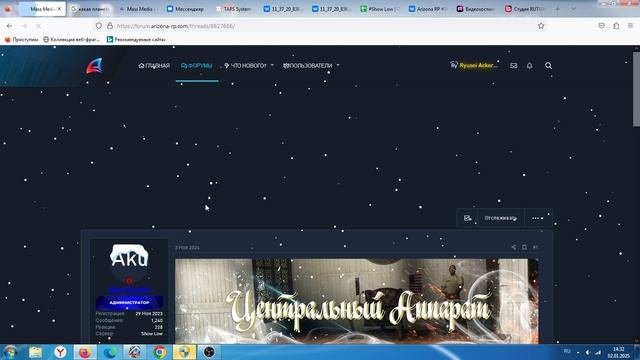Click the volume speaker tray icon

(587, 352)
